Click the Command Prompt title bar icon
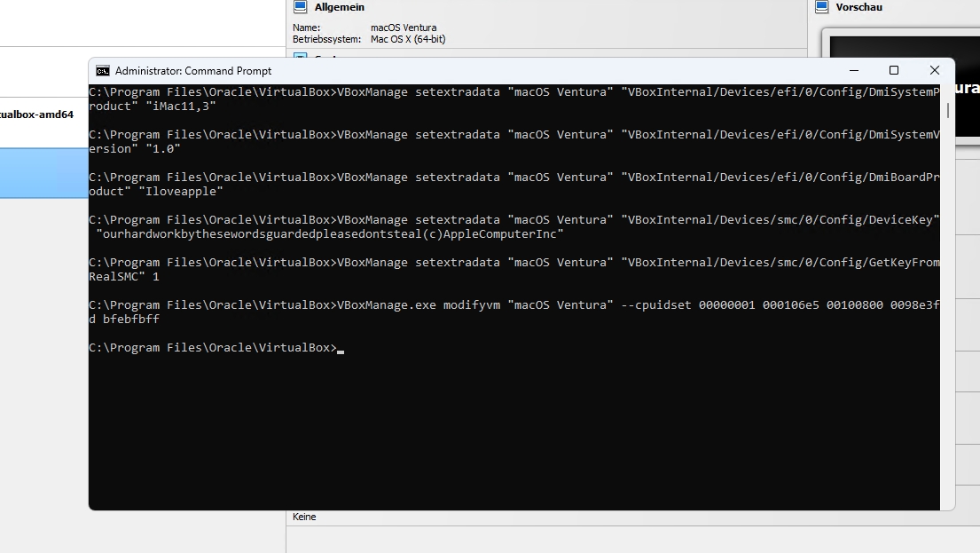Image resolution: width=980 pixels, height=553 pixels. click(x=103, y=71)
